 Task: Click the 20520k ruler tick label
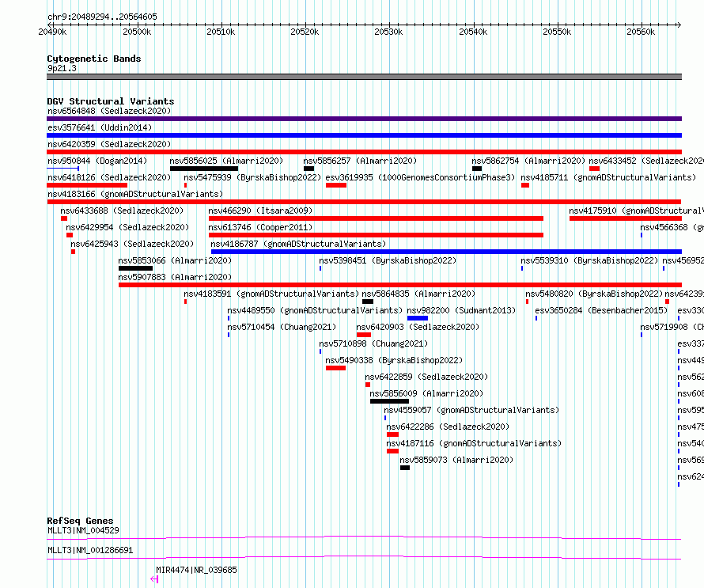coord(305,32)
